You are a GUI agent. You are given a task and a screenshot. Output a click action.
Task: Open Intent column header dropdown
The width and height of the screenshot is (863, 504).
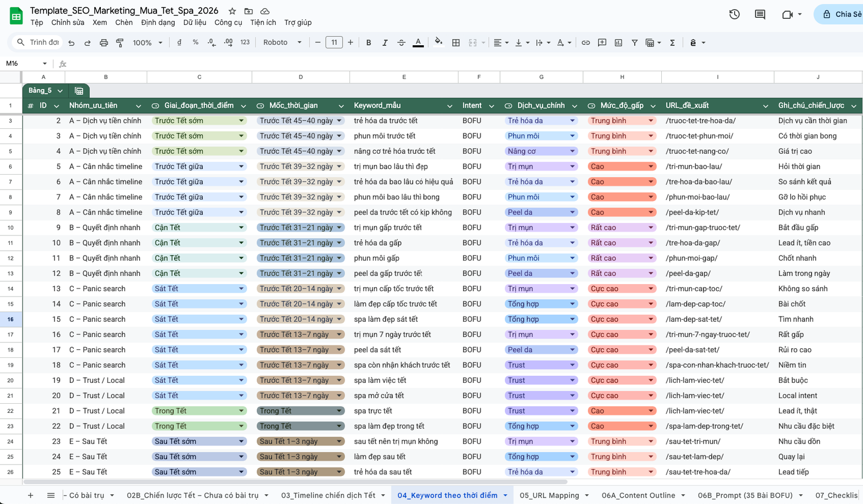[491, 106]
